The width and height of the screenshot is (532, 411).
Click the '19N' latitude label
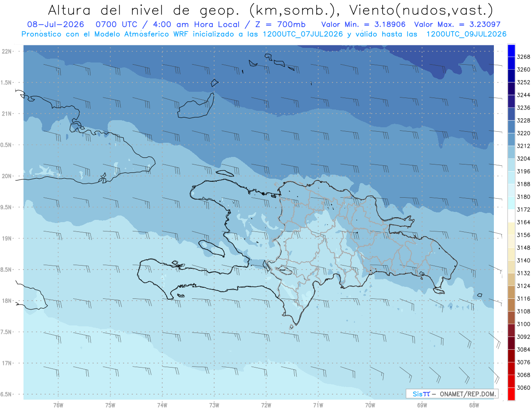(x=7, y=239)
